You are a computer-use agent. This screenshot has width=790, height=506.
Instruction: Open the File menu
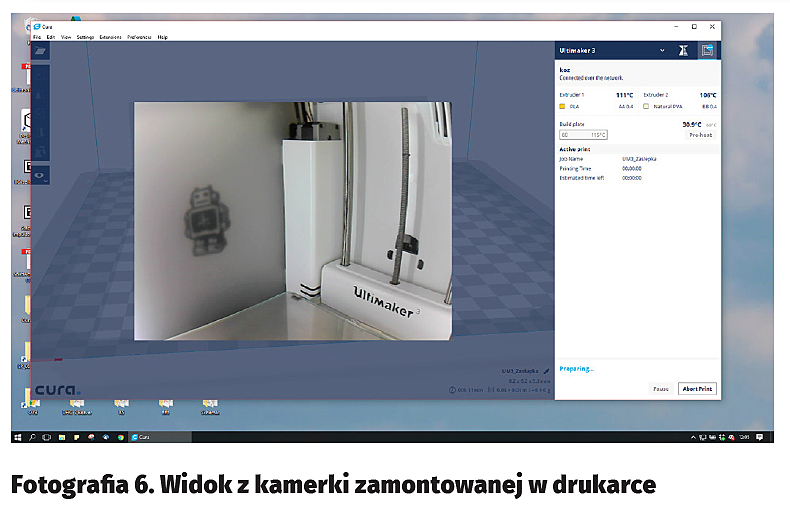(x=37, y=37)
